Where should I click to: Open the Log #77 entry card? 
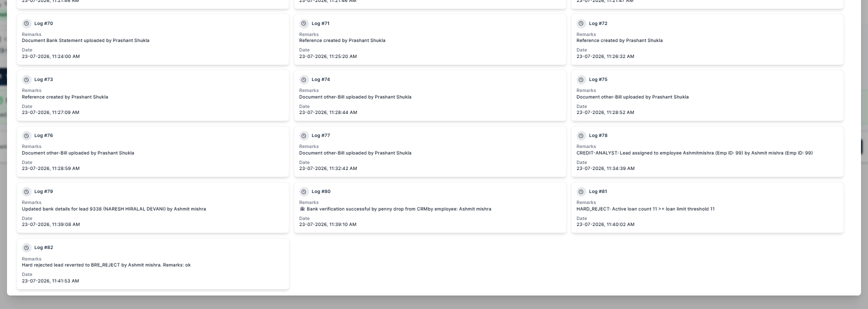pos(430,151)
